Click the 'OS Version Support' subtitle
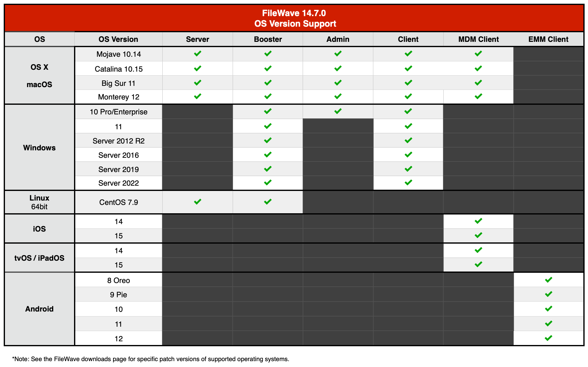This screenshot has width=588, height=367. (295, 24)
